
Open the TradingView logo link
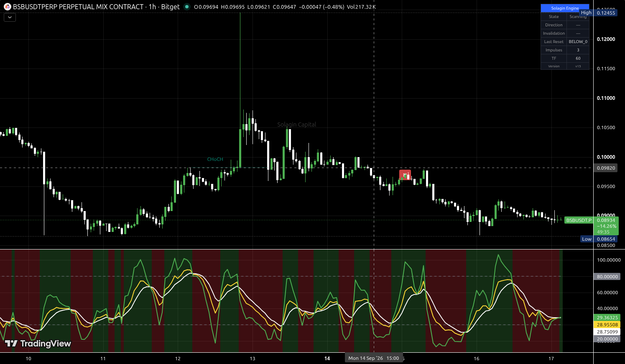pos(38,344)
